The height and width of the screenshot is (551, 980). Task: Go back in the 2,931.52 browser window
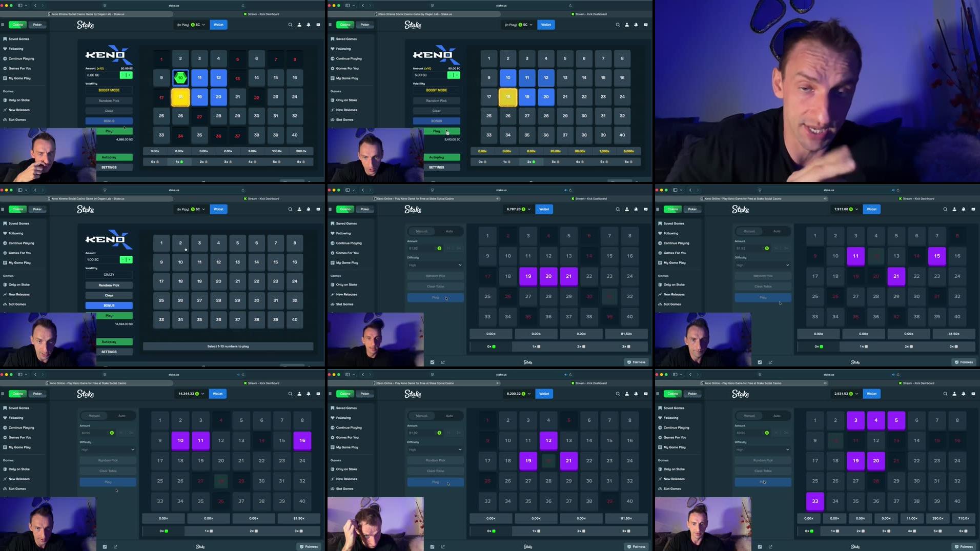point(690,375)
